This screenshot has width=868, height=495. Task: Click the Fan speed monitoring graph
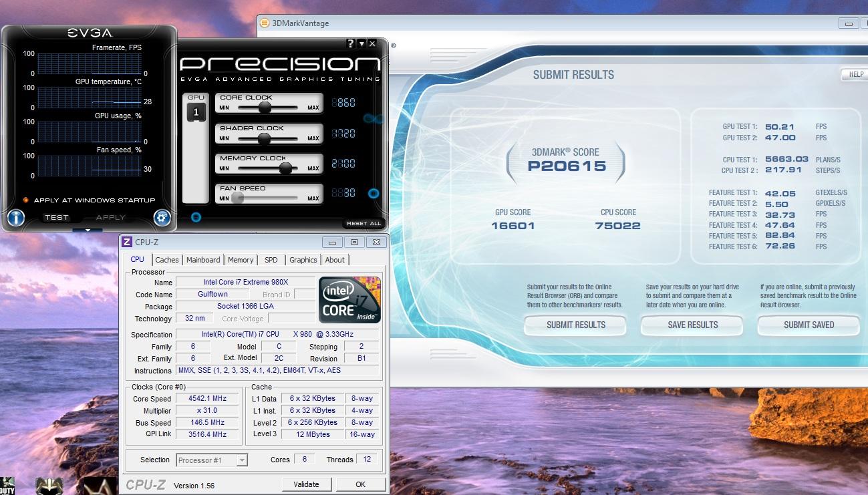point(90,166)
